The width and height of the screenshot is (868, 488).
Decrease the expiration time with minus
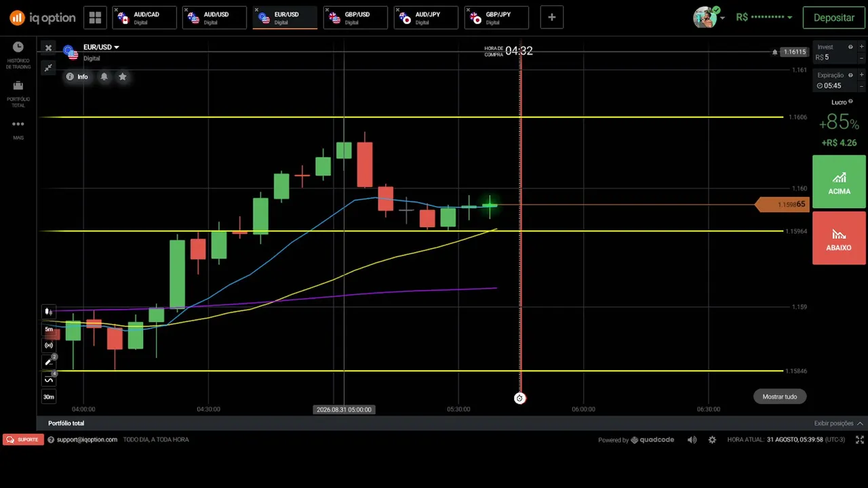tap(861, 86)
